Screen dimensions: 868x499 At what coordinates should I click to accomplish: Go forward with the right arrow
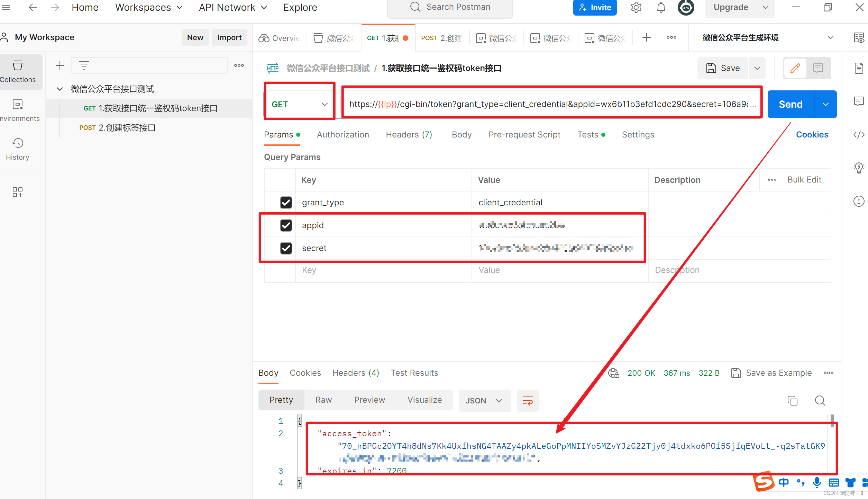(55, 7)
